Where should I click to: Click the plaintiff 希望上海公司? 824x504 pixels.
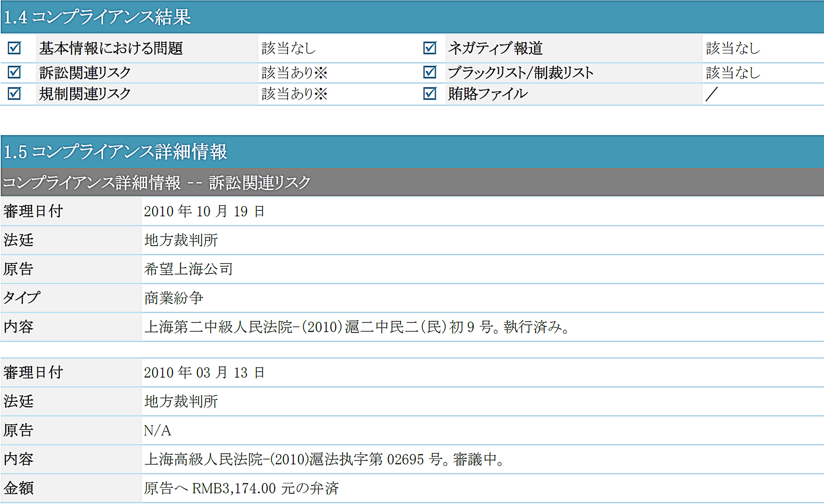(188, 269)
